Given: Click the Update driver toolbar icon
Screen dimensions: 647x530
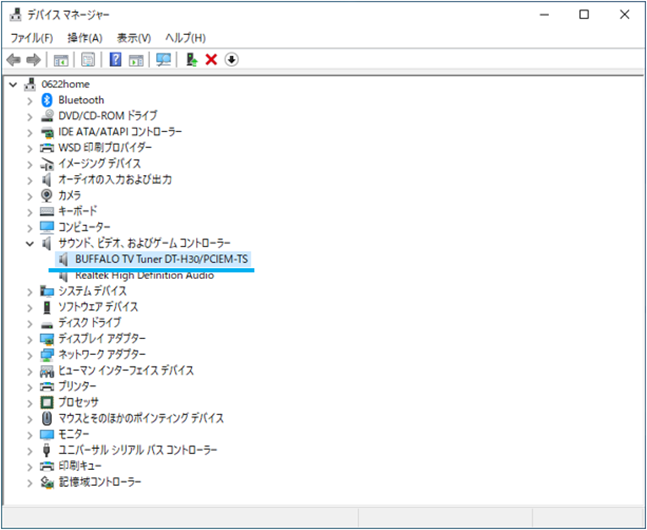Looking at the screenshot, I should point(191,60).
